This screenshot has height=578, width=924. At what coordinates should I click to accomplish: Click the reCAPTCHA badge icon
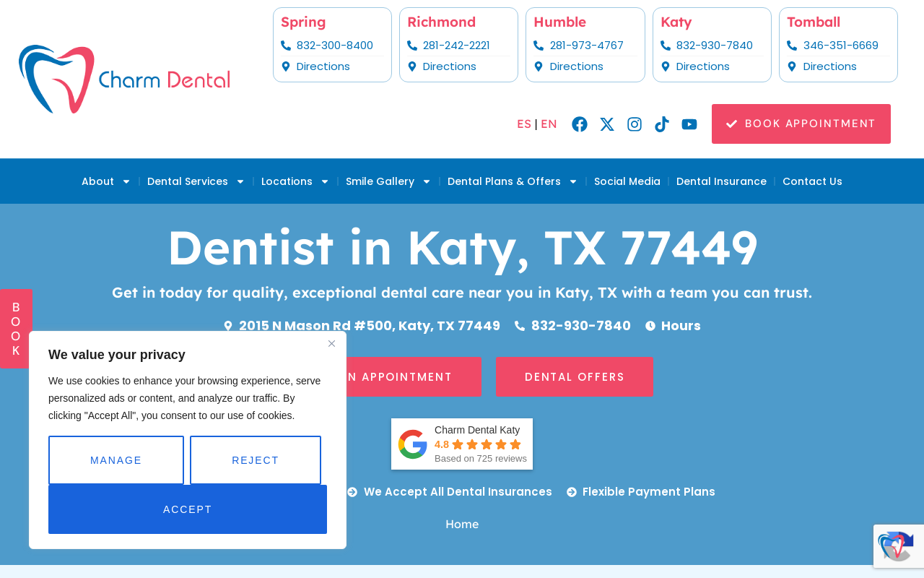tap(896, 546)
